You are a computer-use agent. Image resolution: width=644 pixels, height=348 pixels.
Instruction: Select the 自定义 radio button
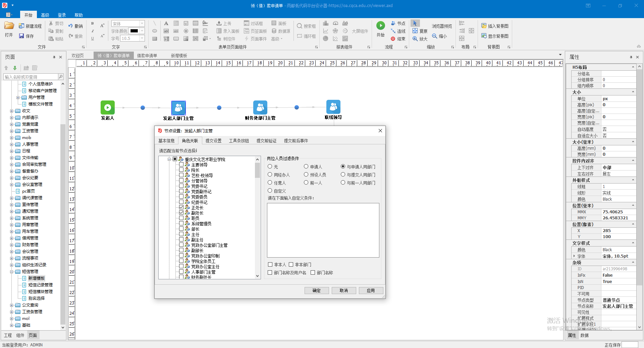click(x=270, y=191)
